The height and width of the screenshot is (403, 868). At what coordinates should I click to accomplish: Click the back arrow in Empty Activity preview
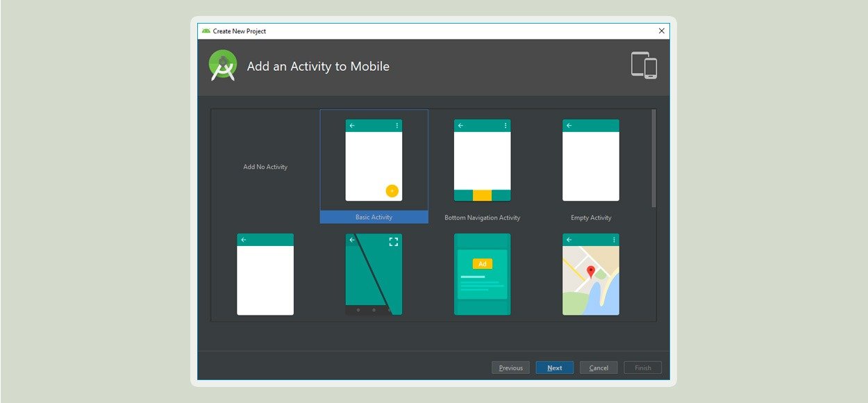click(x=569, y=126)
